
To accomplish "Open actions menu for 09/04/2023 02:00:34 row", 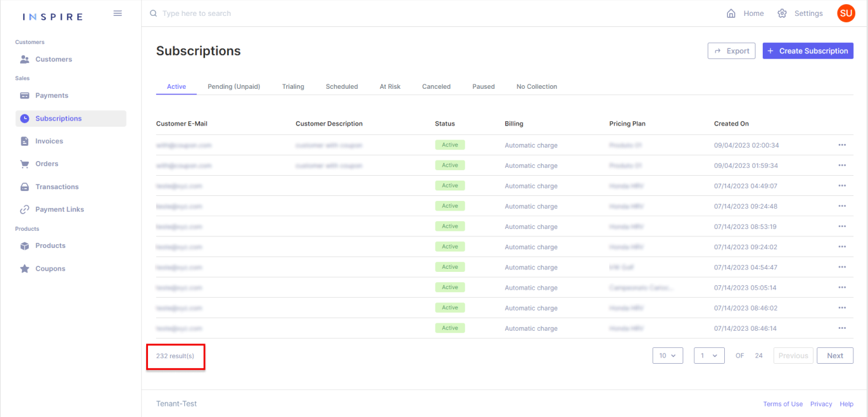I will (x=842, y=145).
